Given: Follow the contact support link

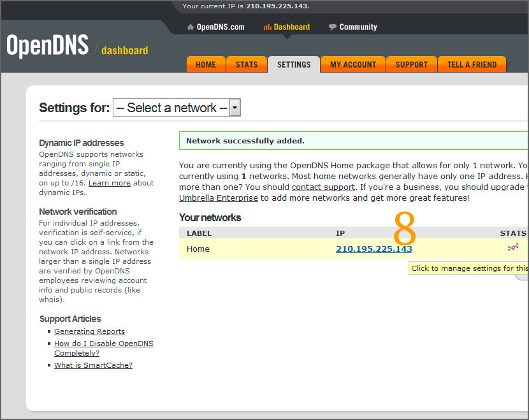Looking at the screenshot, I should (323, 187).
